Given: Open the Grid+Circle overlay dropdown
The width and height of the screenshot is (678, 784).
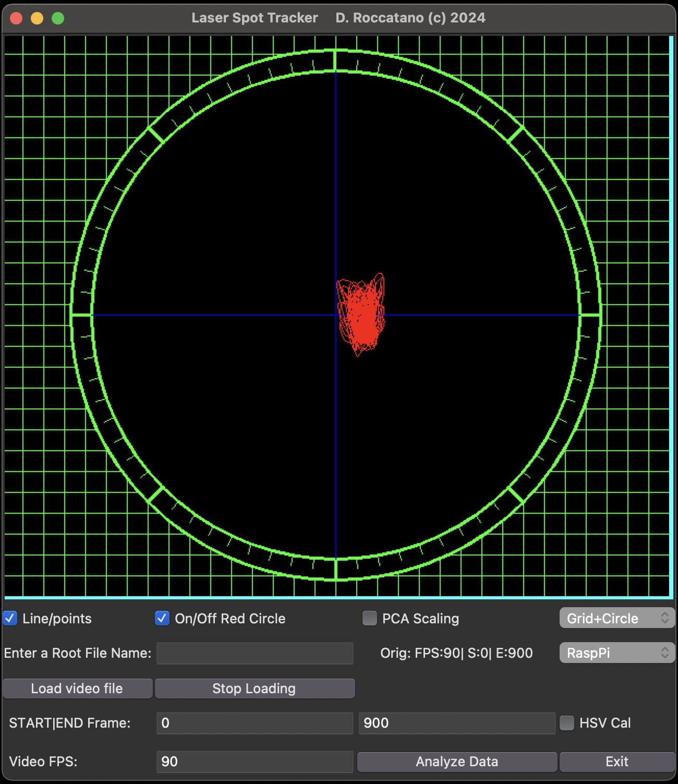Looking at the screenshot, I should click(617, 618).
